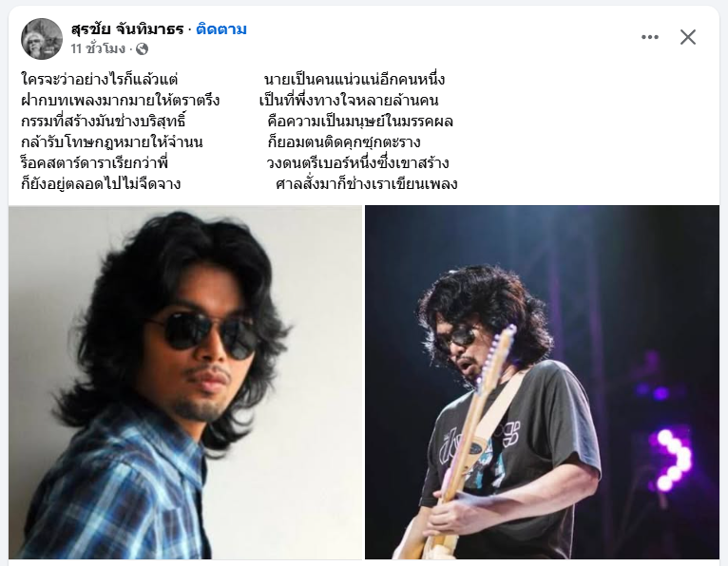Click the line เป็นที่พึ่งทางใจหลายล้านคน
This screenshot has width=728, height=566.
(x=349, y=101)
